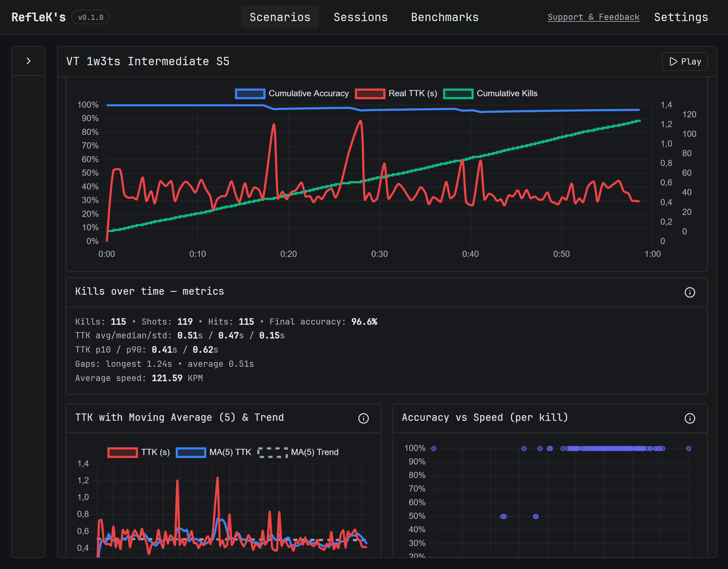The height and width of the screenshot is (569, 728).
Task: Switch to the Sessions tab
Action: pyautogui.click(x=361, y=17)
